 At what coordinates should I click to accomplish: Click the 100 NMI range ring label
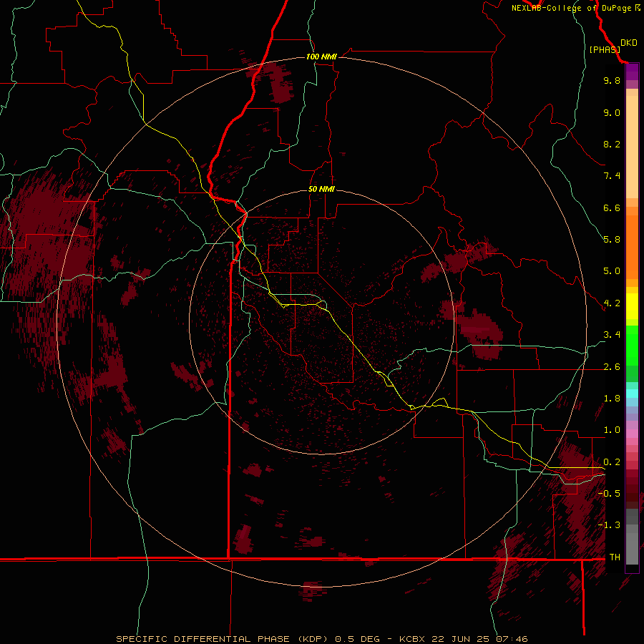(x=321, y=57)
